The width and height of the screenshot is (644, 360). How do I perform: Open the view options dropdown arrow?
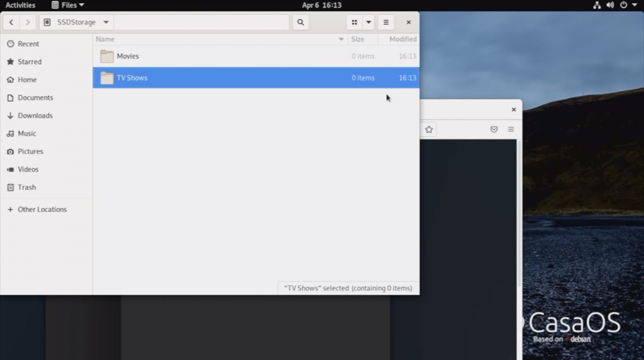tap(369, 23)
